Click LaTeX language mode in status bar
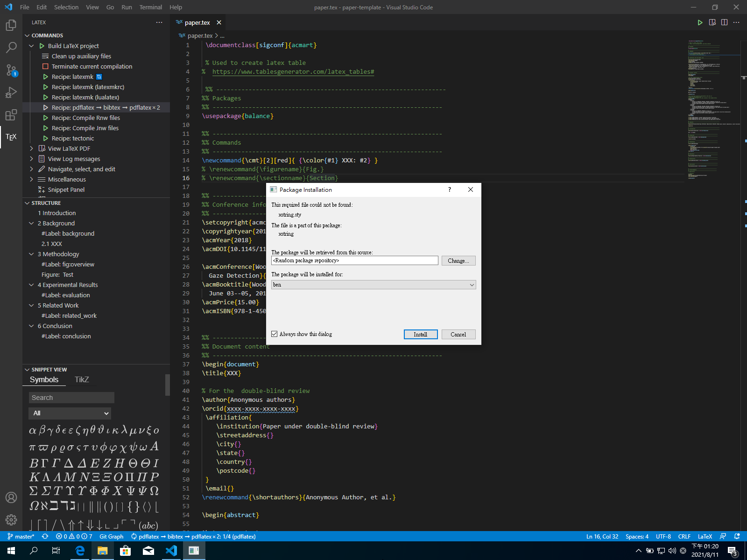Image resolution: width=747 pixels, height=560 pixels. 705,537
